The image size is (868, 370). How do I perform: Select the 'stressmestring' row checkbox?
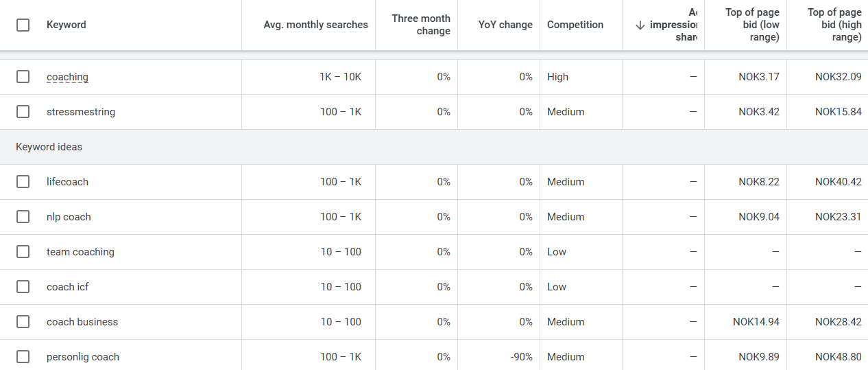click(23, 111)
